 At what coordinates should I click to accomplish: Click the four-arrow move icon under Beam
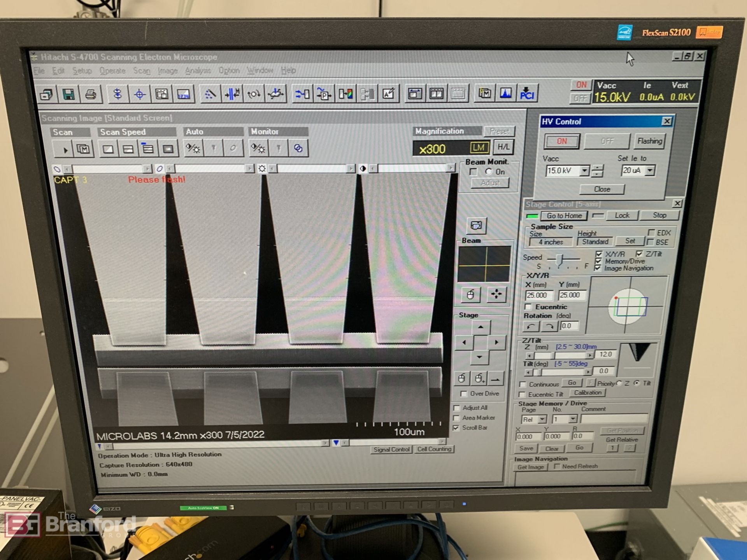click(496, 294)
